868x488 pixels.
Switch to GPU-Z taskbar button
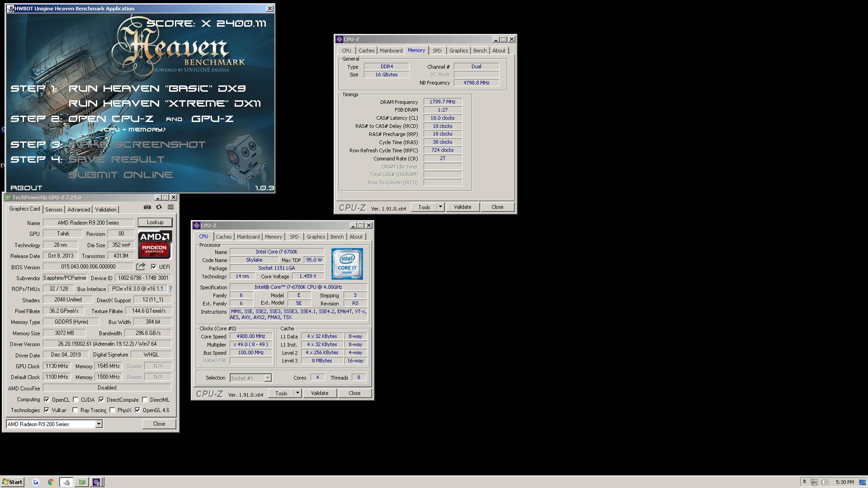(x=82, y=482)
